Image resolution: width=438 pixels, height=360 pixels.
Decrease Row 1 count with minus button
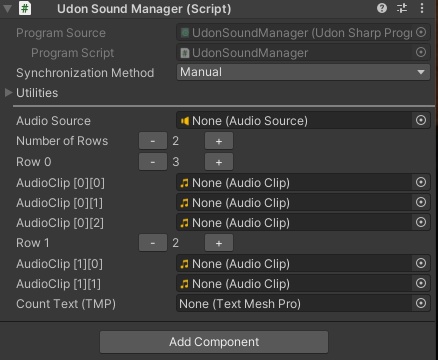[x=153, y=243]
